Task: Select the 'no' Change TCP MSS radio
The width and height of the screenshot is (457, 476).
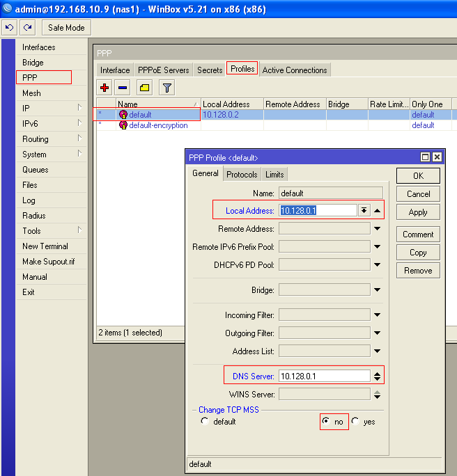Action: (325, 422)
